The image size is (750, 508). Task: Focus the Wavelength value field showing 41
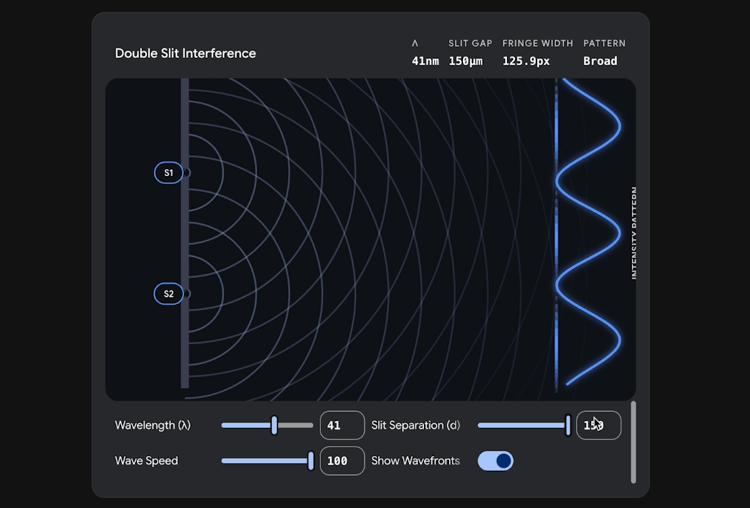click(x=341, y=425)
